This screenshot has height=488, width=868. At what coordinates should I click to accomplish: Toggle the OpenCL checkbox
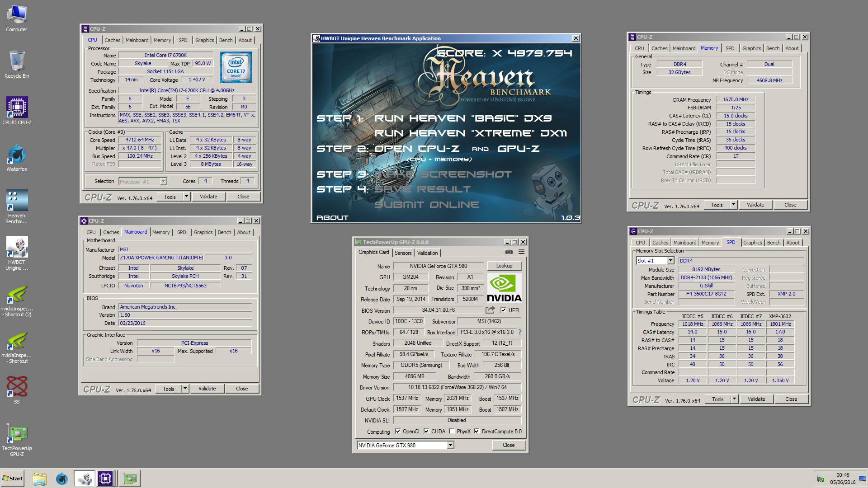coord(398,431)
